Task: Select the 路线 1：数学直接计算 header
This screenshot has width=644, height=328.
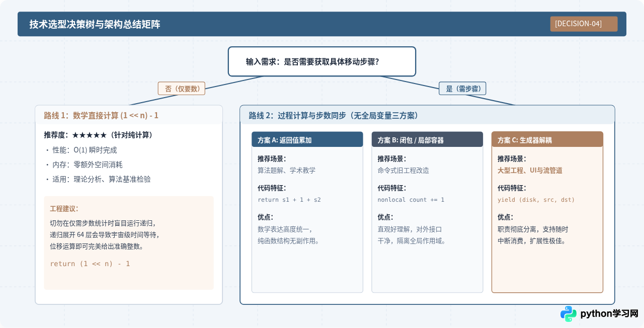Action: [x=129, y=115]
